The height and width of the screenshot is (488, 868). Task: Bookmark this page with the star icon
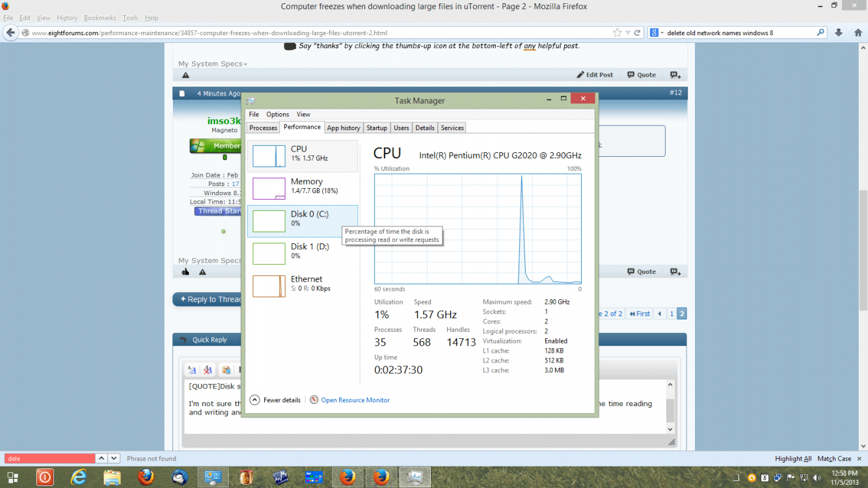pyautogui.click(x=617, y=33)
